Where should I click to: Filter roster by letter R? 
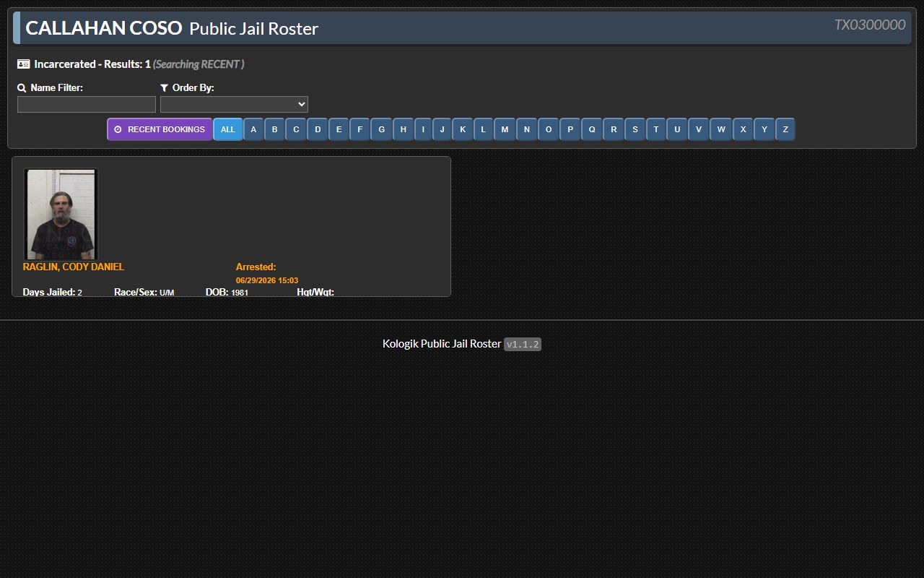pyautogui.click(x=614, y=129)
